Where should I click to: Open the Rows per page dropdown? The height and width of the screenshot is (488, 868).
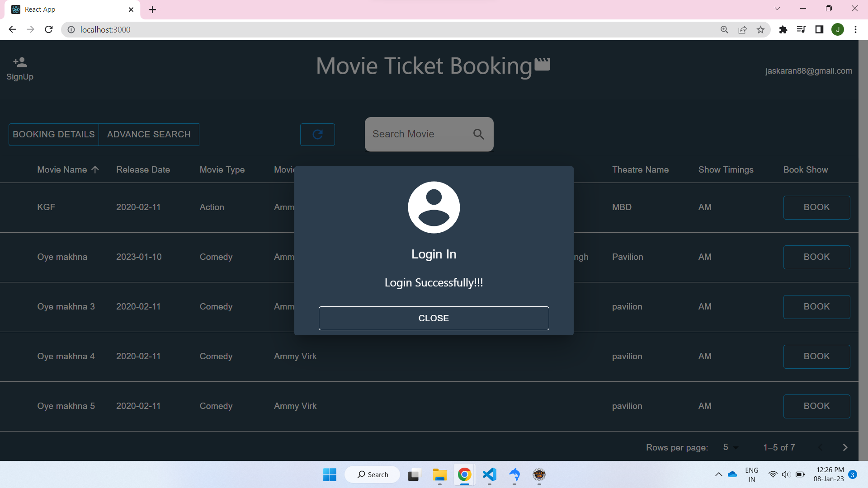tap(730, 447)
